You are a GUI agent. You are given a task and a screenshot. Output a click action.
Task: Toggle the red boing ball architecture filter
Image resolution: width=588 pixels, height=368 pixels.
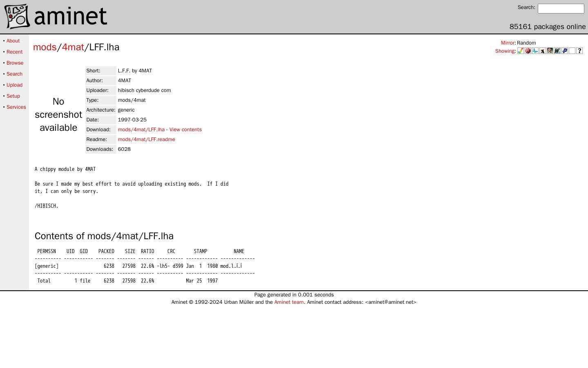point(528,51)
